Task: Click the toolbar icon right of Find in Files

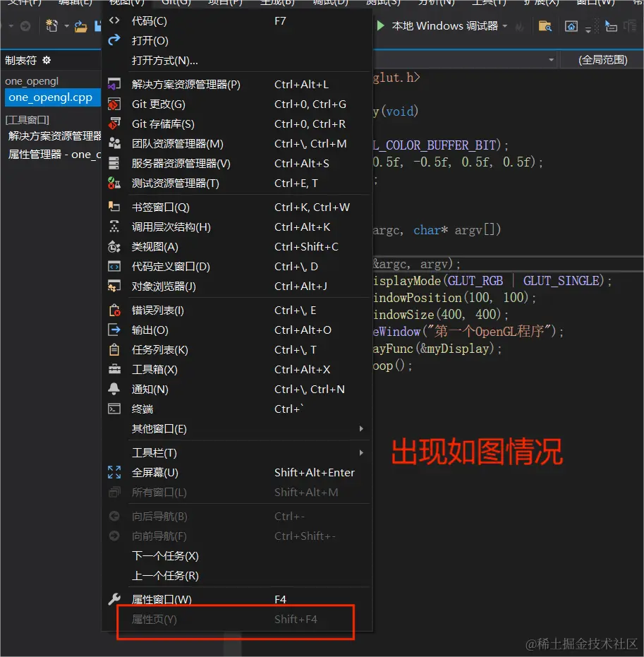Action: click(x=571, y=26)
